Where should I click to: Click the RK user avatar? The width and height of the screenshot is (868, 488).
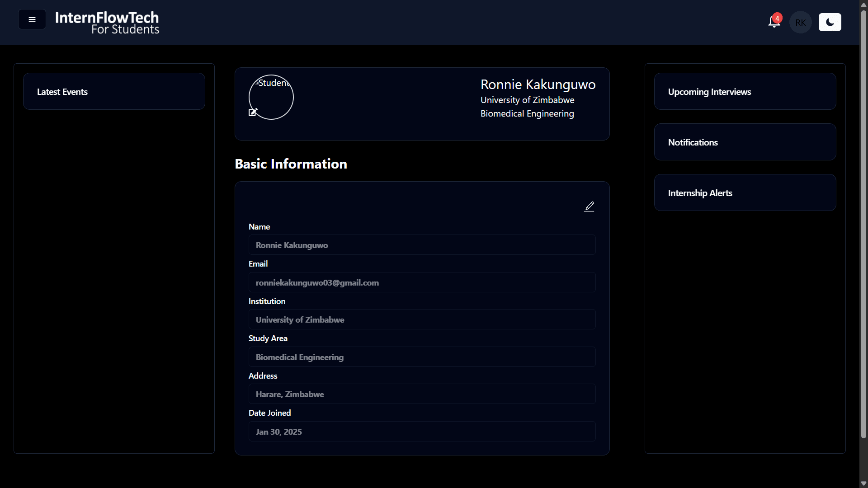pos(800,23)
